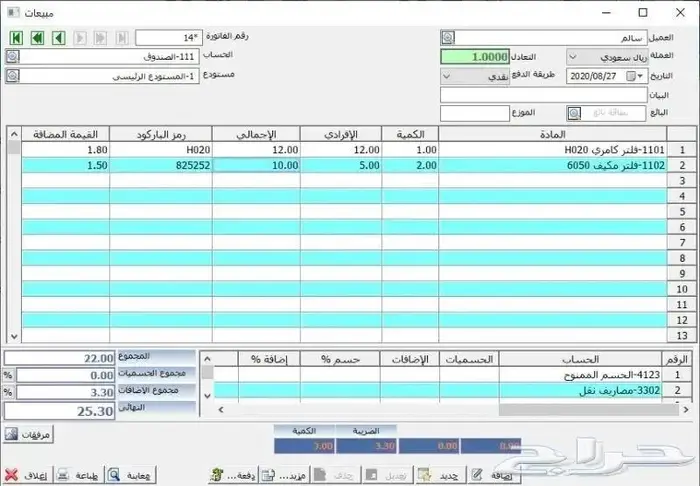Click the حذف delete button
The height and width of the screenshot is (486, 700).
337,475
